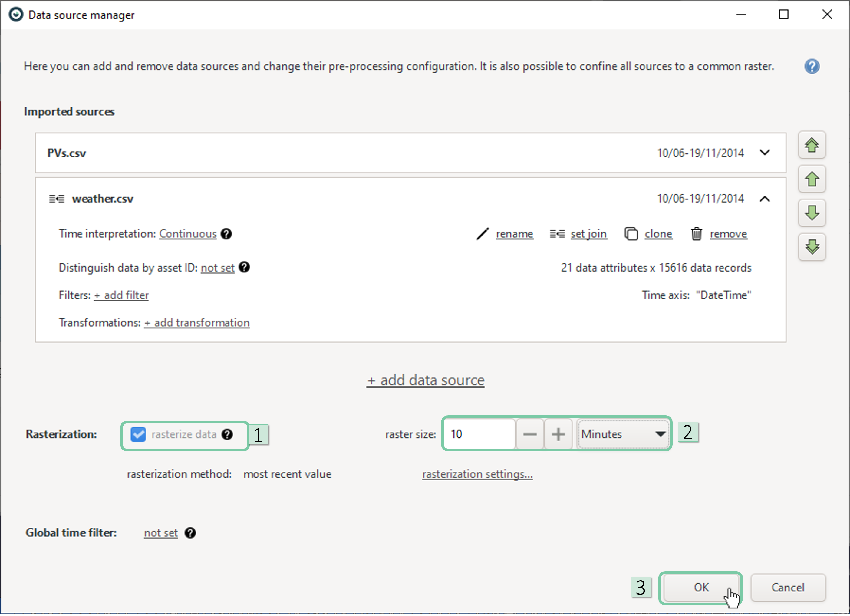Open help for Global time filter
Viewport: 850px width, 616px height.
click(190, 533)
